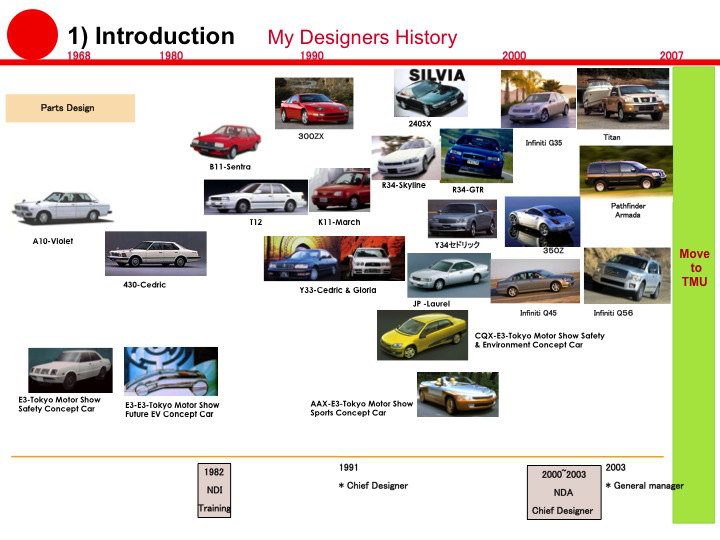Viewport: 720px width, 540px height.
Task: Click the Infiniti G35 photo
Action: click(x=538, y=99)
